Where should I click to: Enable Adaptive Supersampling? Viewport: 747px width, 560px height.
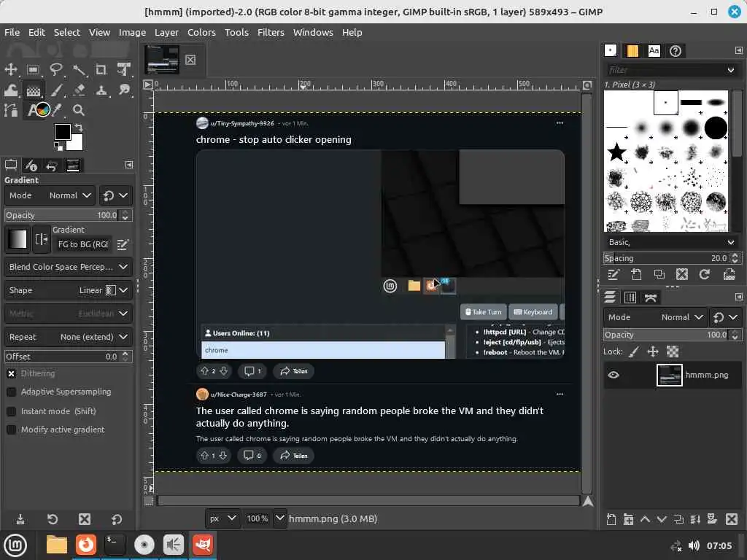point(12,392)
